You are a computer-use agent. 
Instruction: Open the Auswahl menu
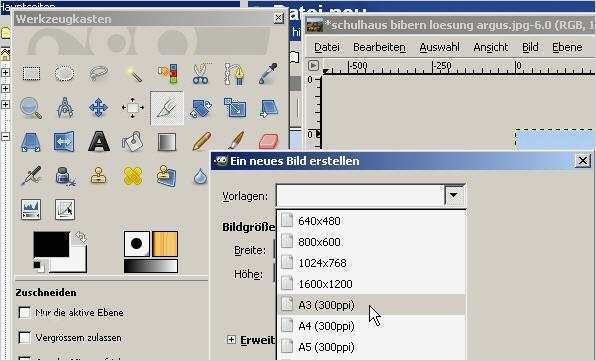click(x=439, y=47)
